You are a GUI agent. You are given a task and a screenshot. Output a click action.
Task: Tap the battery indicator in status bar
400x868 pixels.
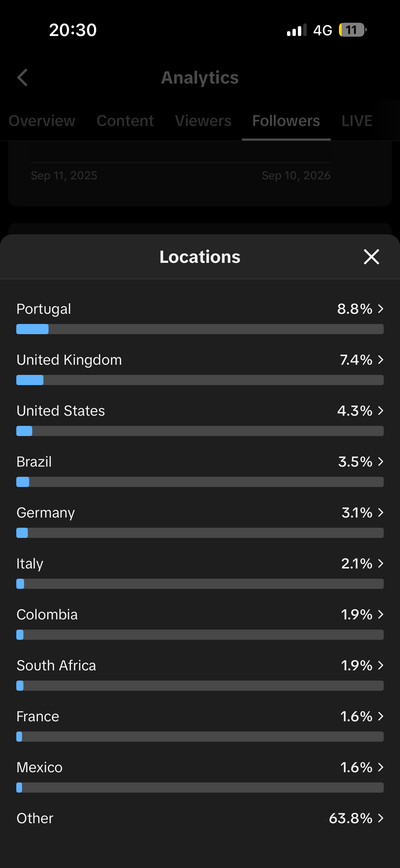(353, 30)
